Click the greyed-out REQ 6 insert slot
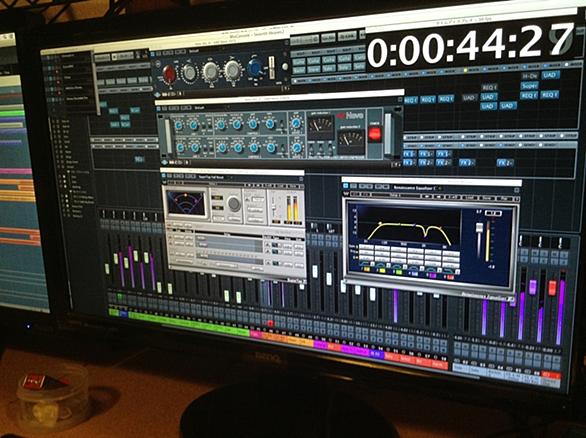 click(489, 87)
